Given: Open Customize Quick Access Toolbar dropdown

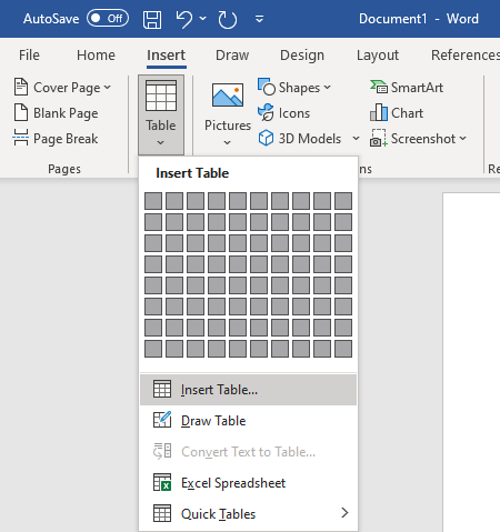Looking at the screenshot, I should coord(259,19).
